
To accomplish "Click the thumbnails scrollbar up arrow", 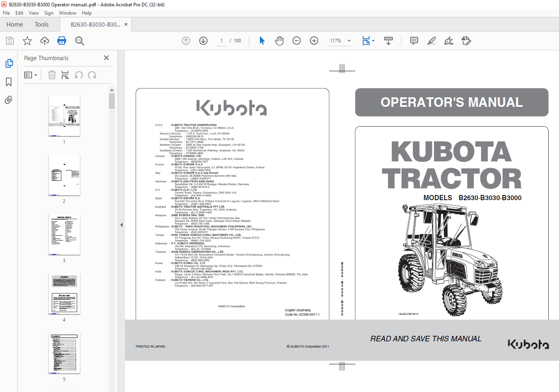I will click(x=112, y=90).
